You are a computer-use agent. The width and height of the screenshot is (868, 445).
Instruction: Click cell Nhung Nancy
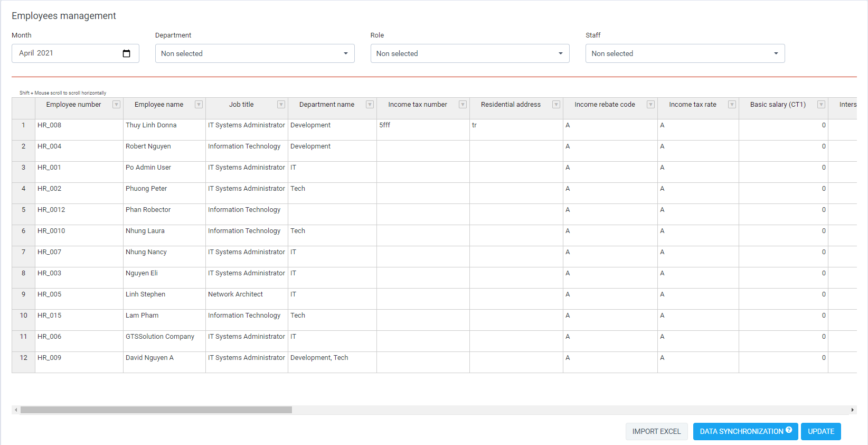pyautogui.click(x=165, y=256)
